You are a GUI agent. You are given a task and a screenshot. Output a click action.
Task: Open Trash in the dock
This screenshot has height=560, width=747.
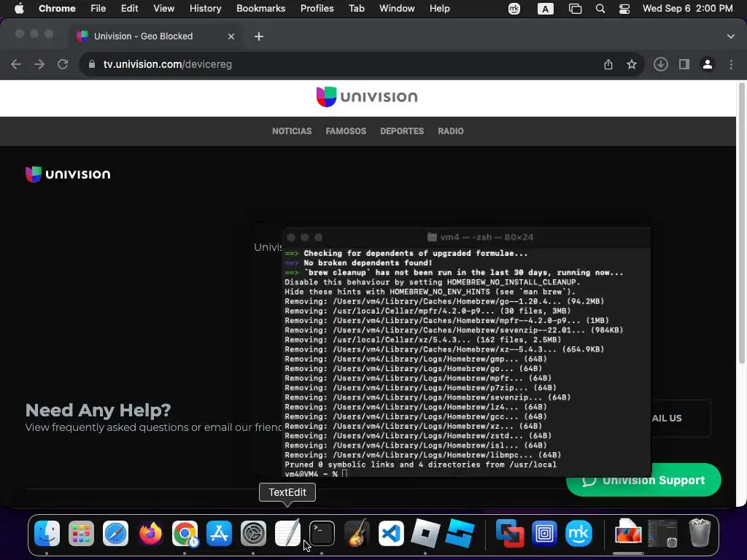tap(700, 533)
